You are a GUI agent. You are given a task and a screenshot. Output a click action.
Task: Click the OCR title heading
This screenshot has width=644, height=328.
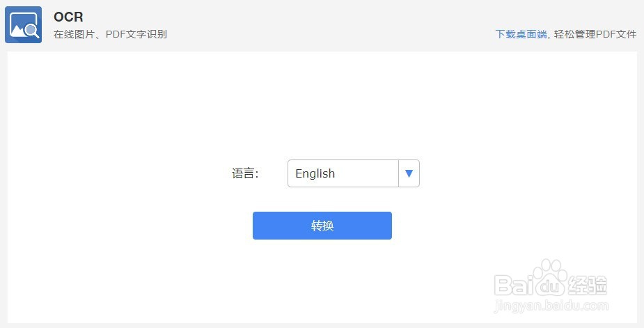tap(68, 17)
